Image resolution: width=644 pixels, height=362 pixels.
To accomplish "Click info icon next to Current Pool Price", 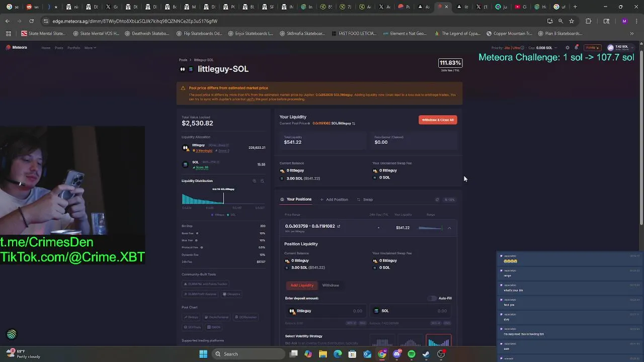I will point(309,123).
